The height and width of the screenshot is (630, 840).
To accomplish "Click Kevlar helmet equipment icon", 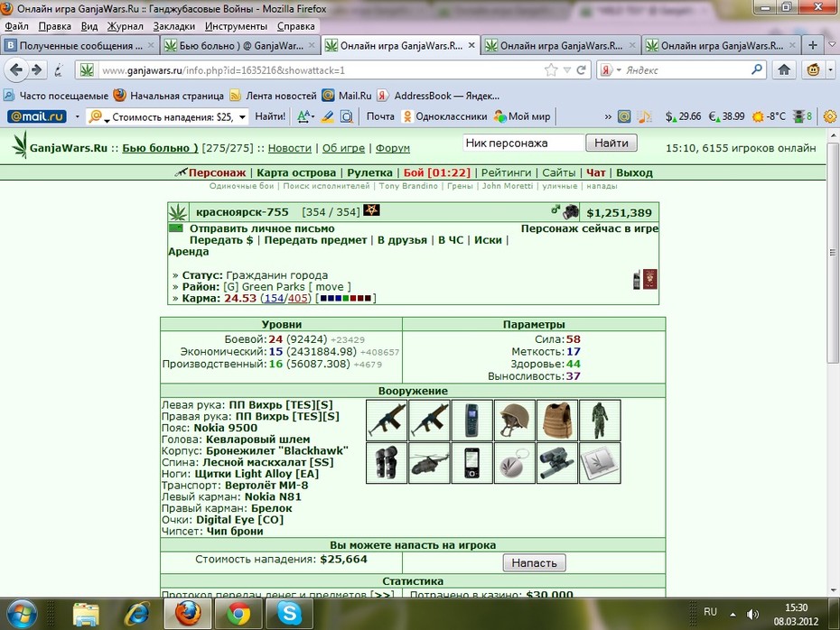I will point(514,421).
